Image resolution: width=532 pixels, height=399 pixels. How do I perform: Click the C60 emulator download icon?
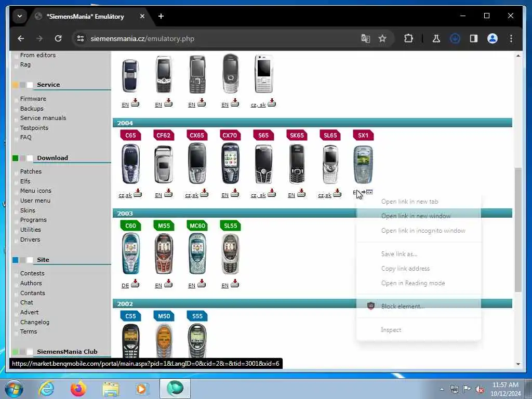pos(135,283)
